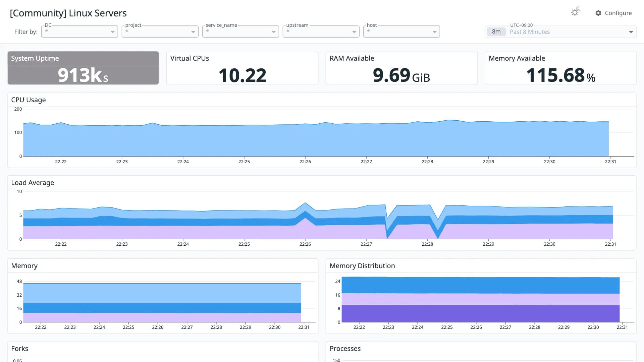
Task: Click the CPU Usage graph title
Action: [x=29, y=100]
